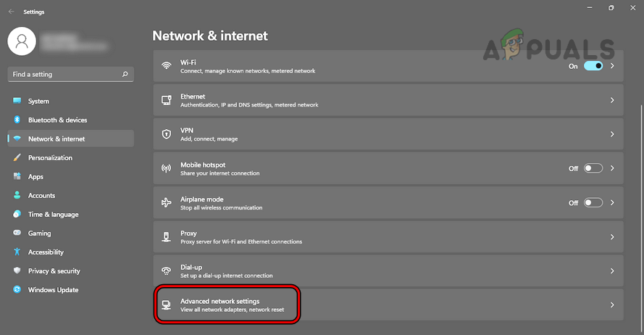Click the Proxy server icon

coord(166,236)
